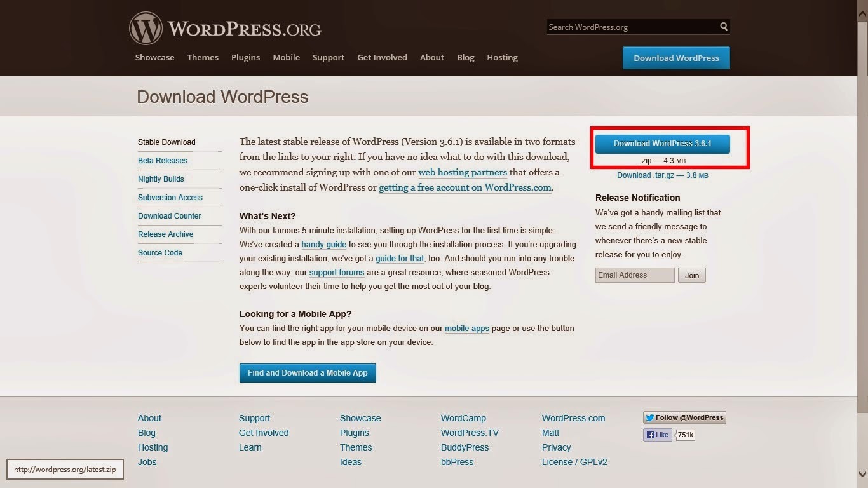This screenshot has height=488, width=868.
Task: Click the search magnifier icon
Action: pyautogui.click(x=724, y=27)
